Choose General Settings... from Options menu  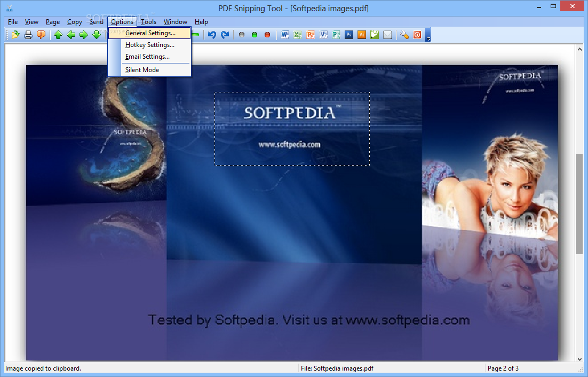point(149,33)
